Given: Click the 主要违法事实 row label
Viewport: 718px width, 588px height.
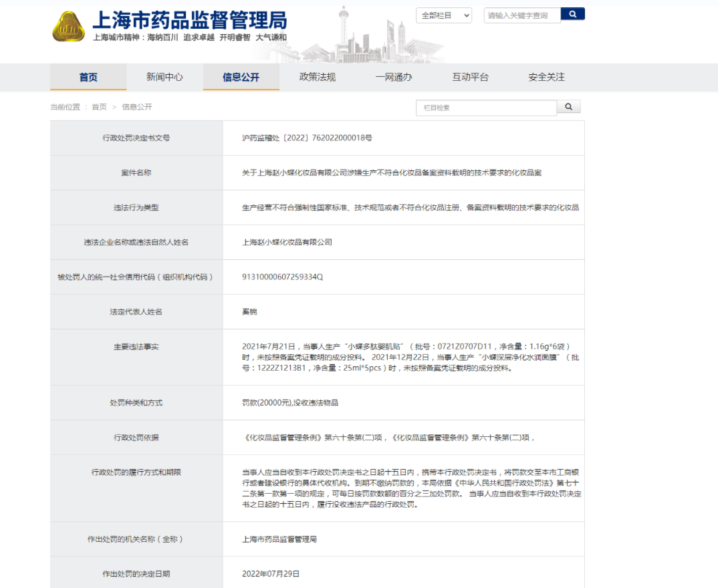Looking at the screenshot, I should (136, 347).
